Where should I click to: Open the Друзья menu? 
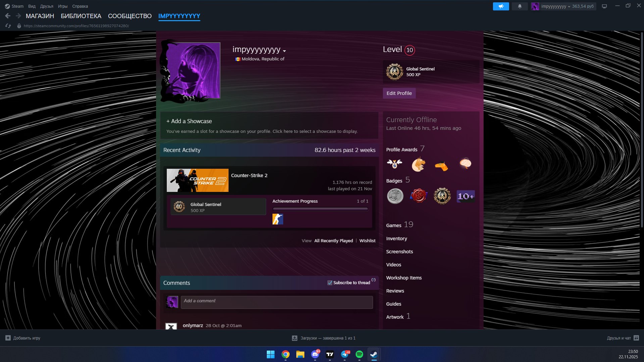tap(47, 6)
